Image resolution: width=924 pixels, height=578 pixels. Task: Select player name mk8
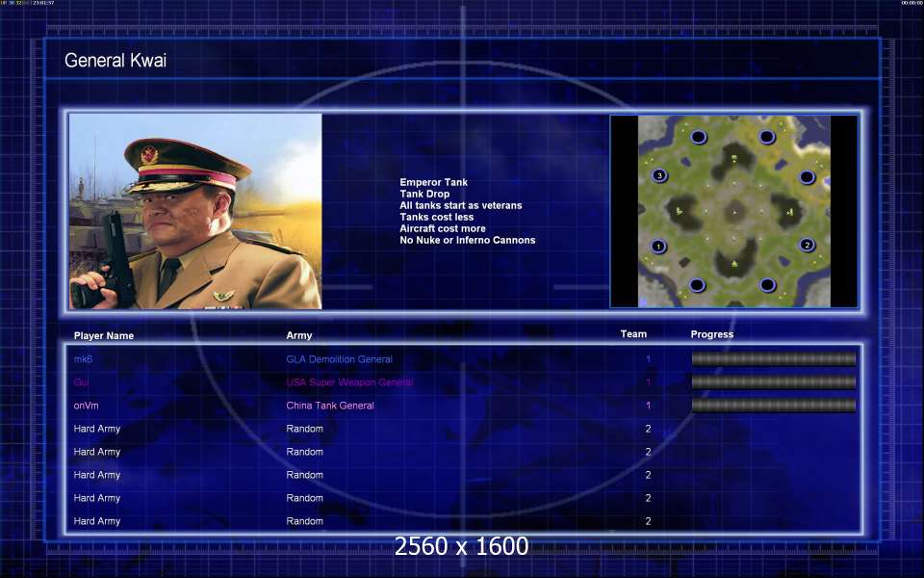click(83, 358)
